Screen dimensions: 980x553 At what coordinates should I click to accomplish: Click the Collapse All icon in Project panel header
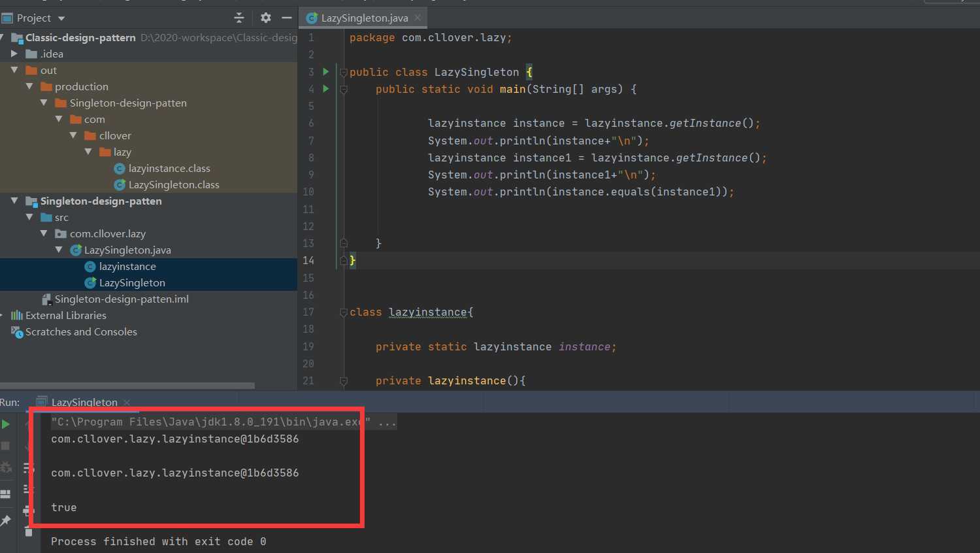tap(238, 18)
